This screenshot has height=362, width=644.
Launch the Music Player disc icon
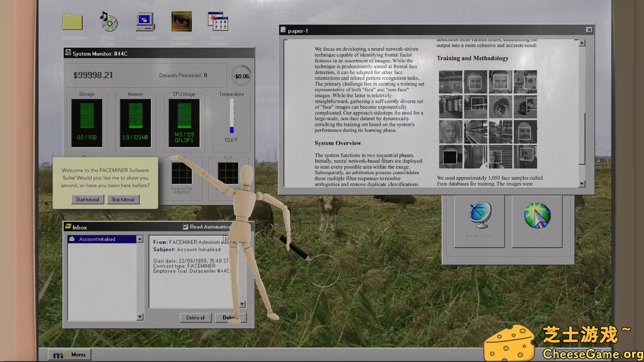click(x=109, y=22)
